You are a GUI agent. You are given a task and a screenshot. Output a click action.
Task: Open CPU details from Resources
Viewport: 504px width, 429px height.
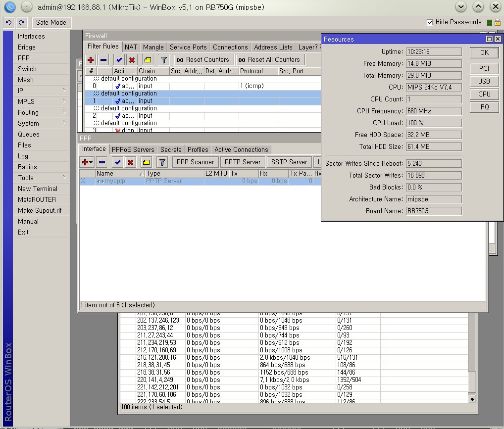point(484,94)
